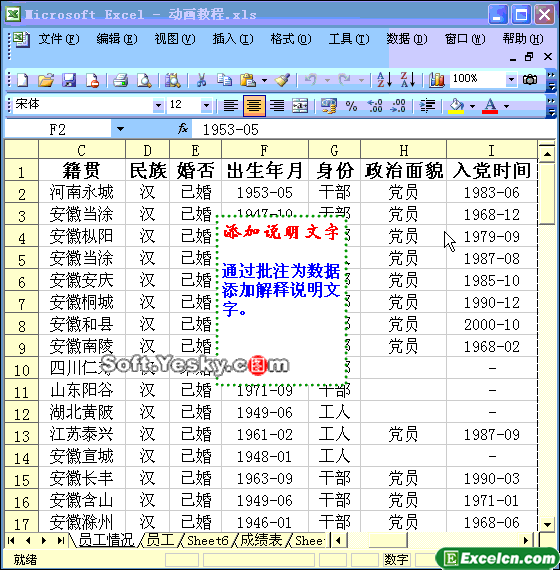Click the insert function fx button
This screenshot has width=560, height=570.
[183, 129]
